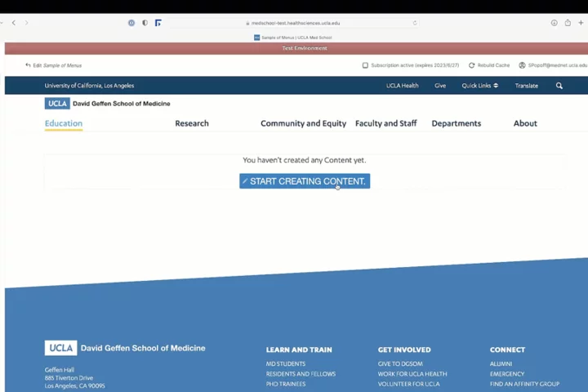Open site search magnifier icon
The image size is (588, 392).
coord(559,86)
